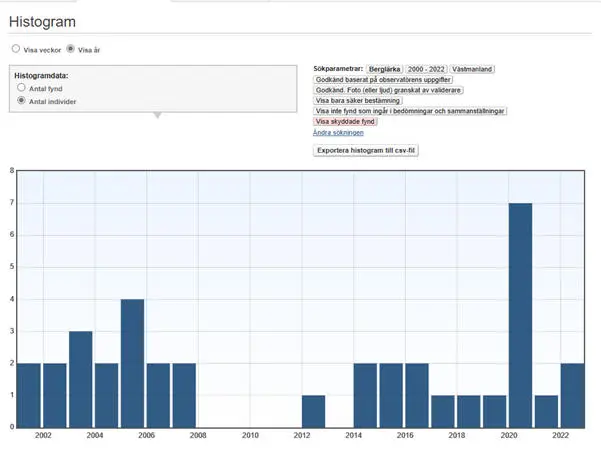This screenshot has height=449, width=601.
Task: Choose 'Antal fynd' histogram data option
Action: 22,89
